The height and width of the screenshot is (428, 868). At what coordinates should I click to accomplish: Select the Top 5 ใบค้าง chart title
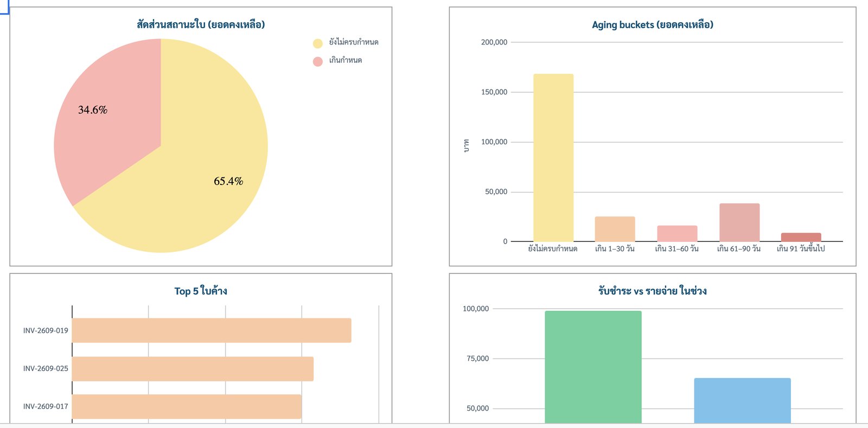click(x=201, y=291)
